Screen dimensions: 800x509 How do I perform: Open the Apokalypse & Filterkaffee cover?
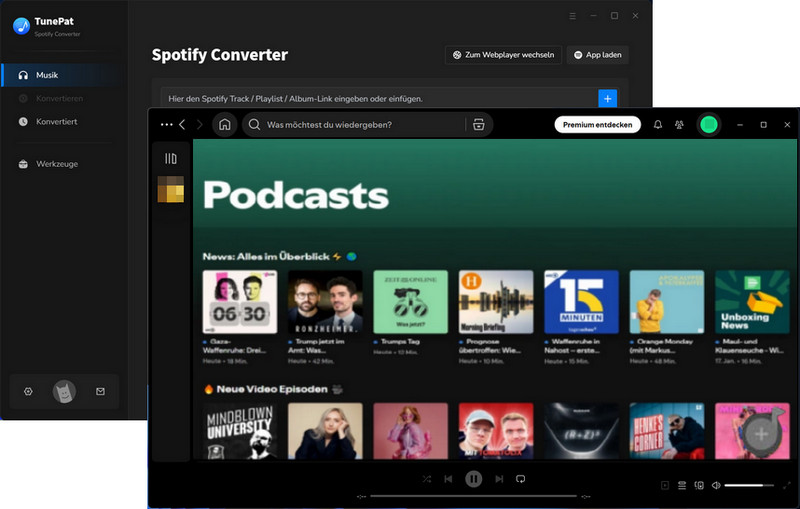(x=667, y=302)
